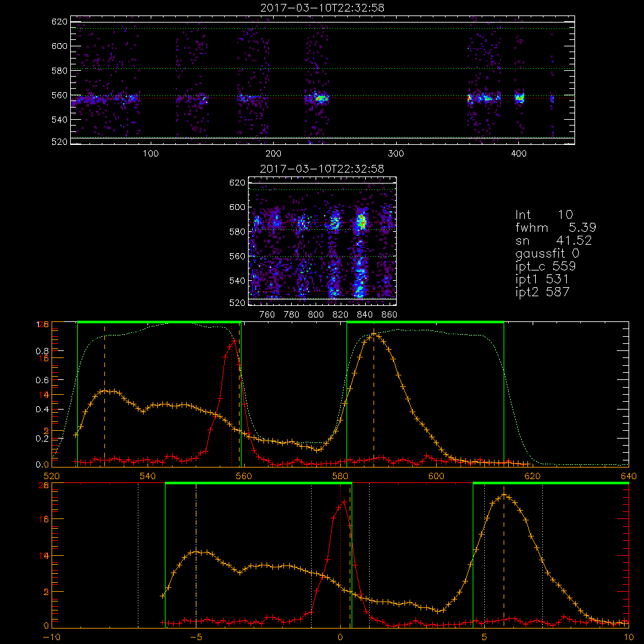Viewport: 644px width, 644px height.
Task: Click the orange curve peak near 5.7 in bottom plot
Action: (x=504, y=494)
